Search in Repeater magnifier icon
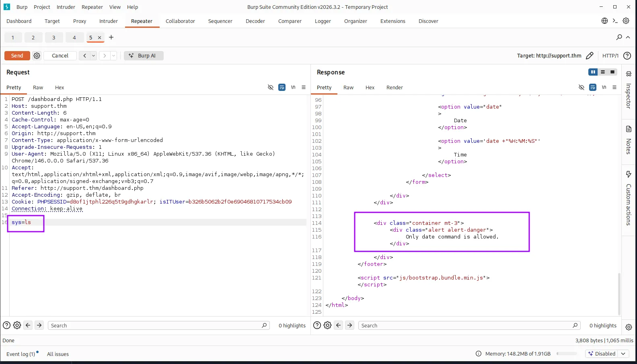This screenshot has width=637, height=364. [x=619, y=37]
